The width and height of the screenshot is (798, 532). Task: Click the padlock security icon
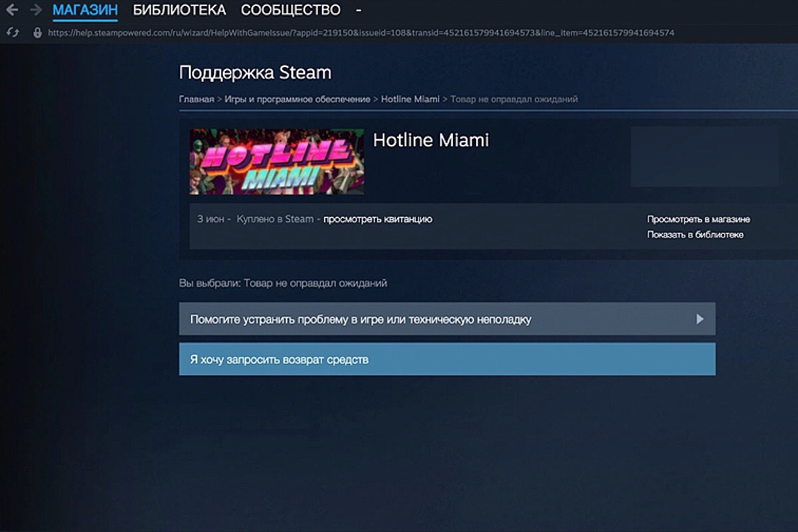pyautogui.click(x=37, y=32)
